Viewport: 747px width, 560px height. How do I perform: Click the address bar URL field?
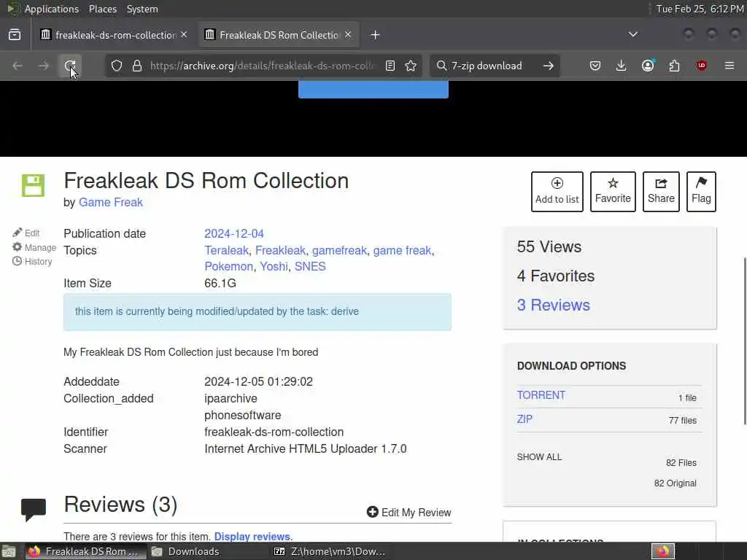coord(262,66)
